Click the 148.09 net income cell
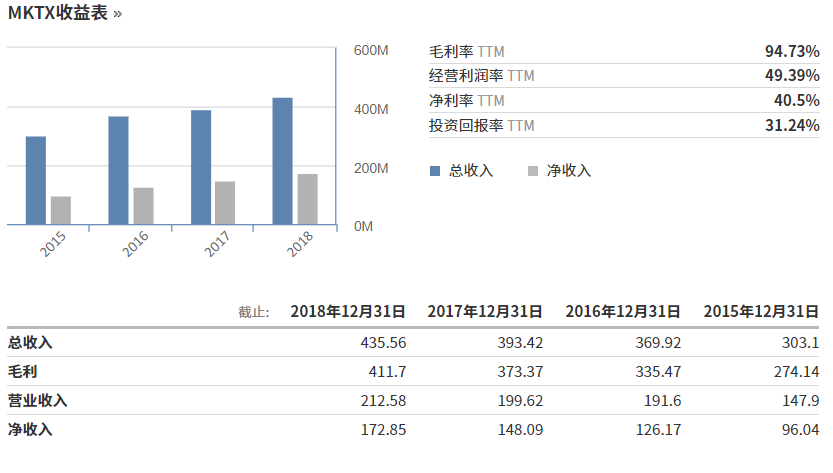This screenshot has height=473, width=833. (520, 430)
